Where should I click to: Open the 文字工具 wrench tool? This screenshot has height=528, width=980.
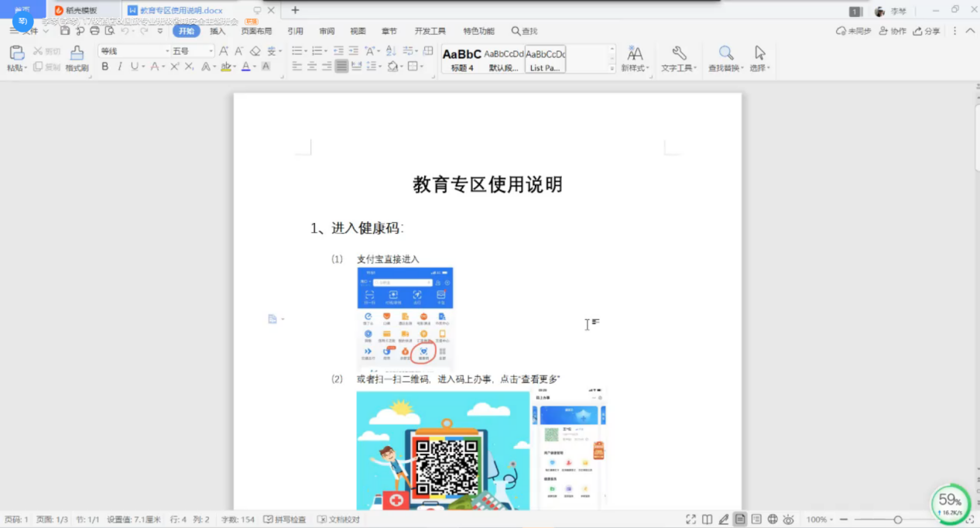pyautogui.click(x=679, y=53)
